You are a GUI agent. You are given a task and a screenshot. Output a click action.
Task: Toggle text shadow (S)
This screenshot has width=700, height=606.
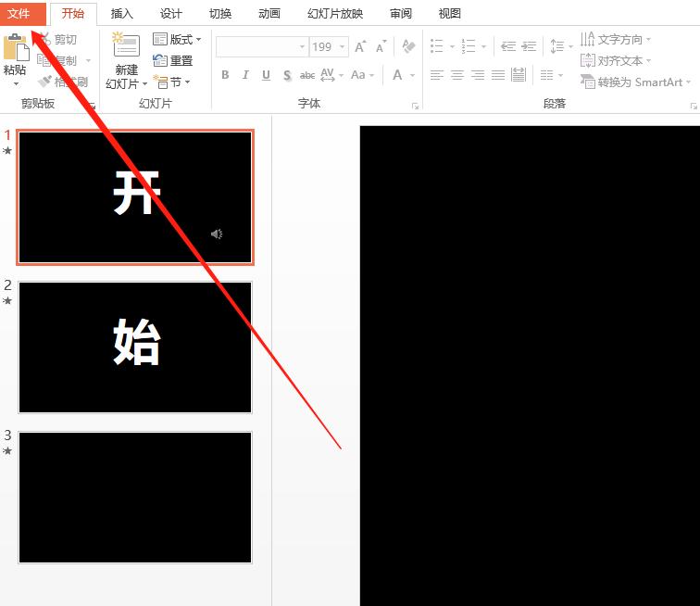point(287,75)
